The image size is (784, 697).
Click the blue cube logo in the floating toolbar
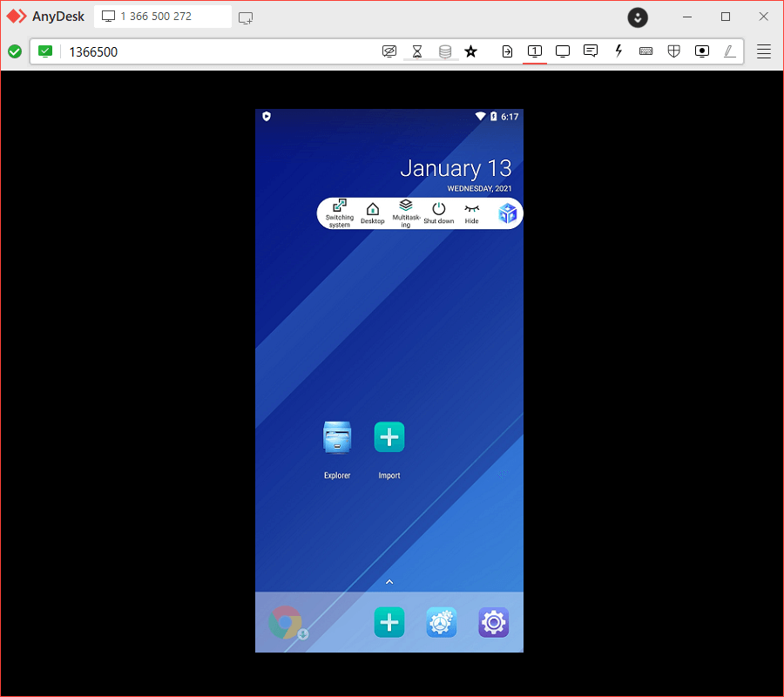point(507,213)
